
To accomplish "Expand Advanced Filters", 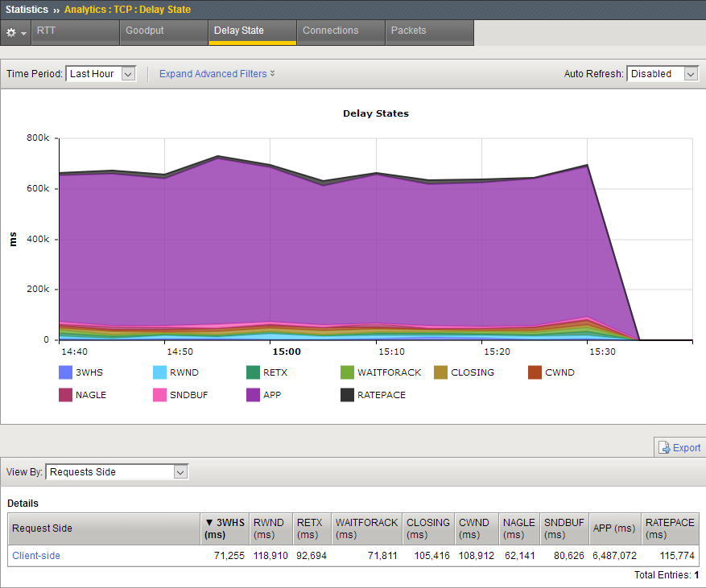I will click(x=217, y=74).
